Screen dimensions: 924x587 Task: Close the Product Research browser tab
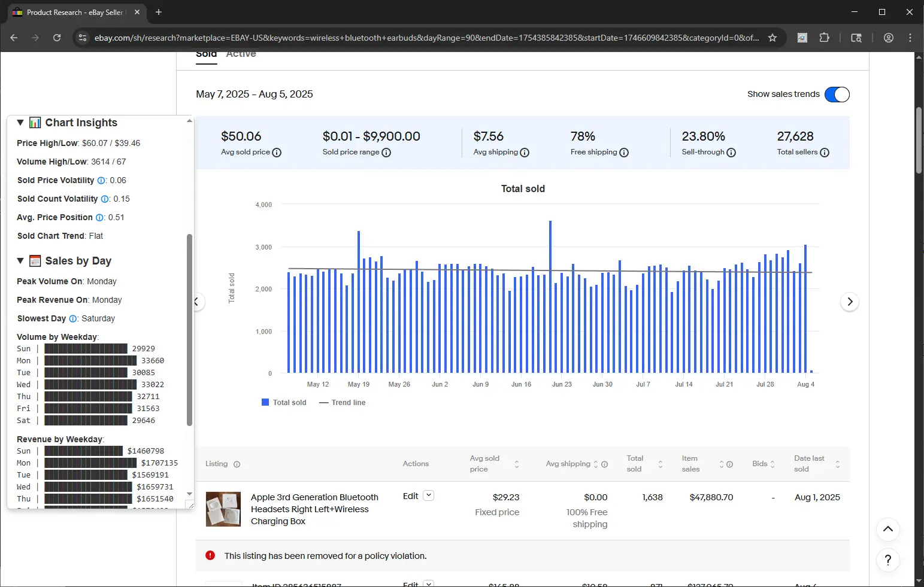pos(137,12)
